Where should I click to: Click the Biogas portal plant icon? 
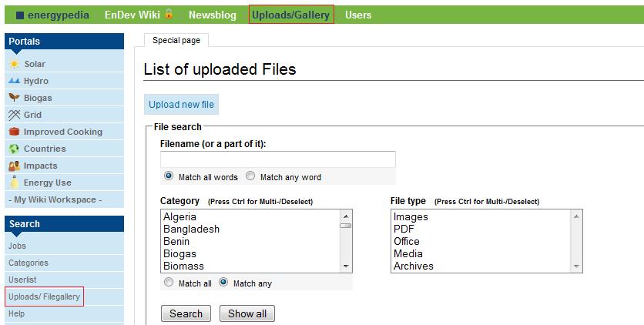tap(14, 98)
